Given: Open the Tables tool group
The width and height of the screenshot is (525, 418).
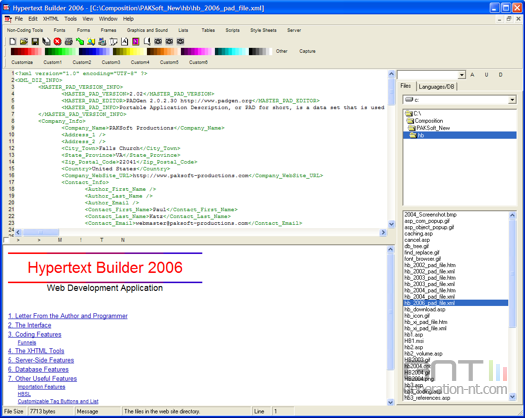Looking at the screenshot, I should click(208, 30).
